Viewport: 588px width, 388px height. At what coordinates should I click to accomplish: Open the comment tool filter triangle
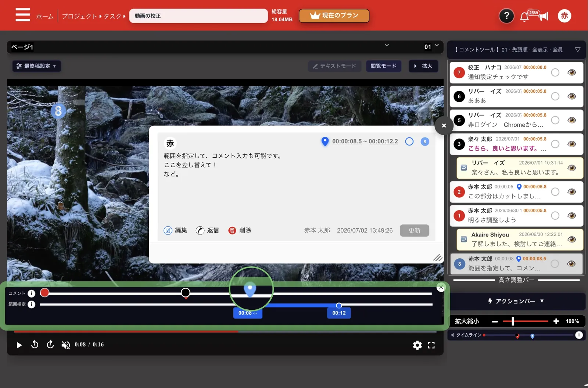[578, 50]
